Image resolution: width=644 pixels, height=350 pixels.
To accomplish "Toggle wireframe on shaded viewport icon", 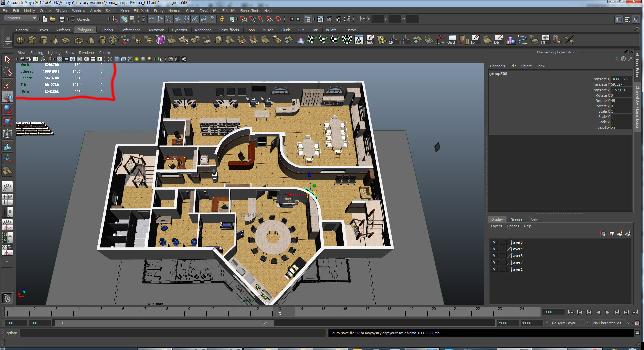I will point(123,59).
